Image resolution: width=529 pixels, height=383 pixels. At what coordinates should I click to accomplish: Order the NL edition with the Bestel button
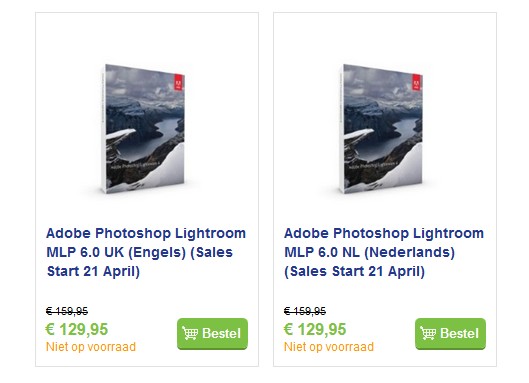click(x=450, y=333)
